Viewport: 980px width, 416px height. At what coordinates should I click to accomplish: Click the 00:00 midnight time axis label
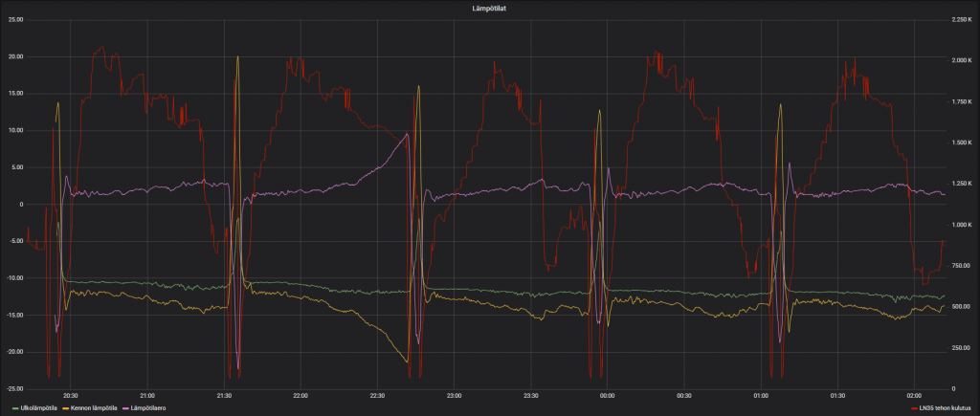607,395
